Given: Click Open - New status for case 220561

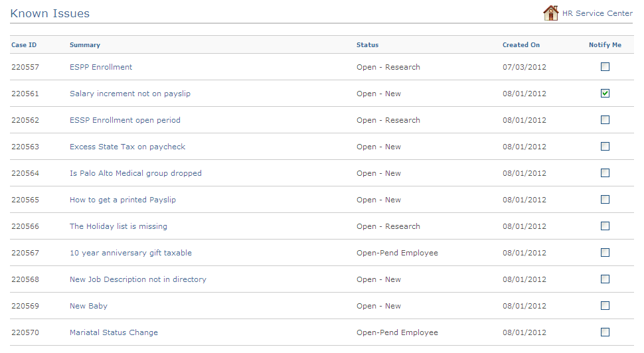Looking at the screenshot, I should pyautogui.click(x=378, y=94).
